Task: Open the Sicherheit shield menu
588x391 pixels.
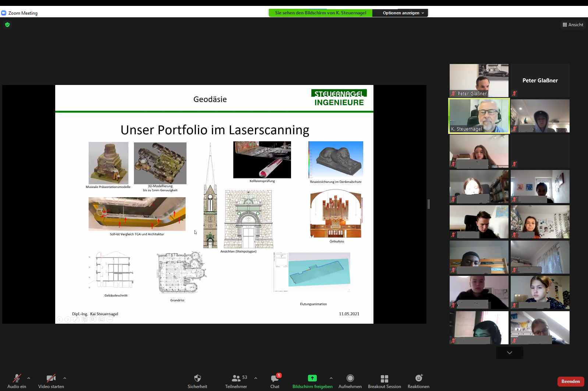Action: tap(197, 381)
